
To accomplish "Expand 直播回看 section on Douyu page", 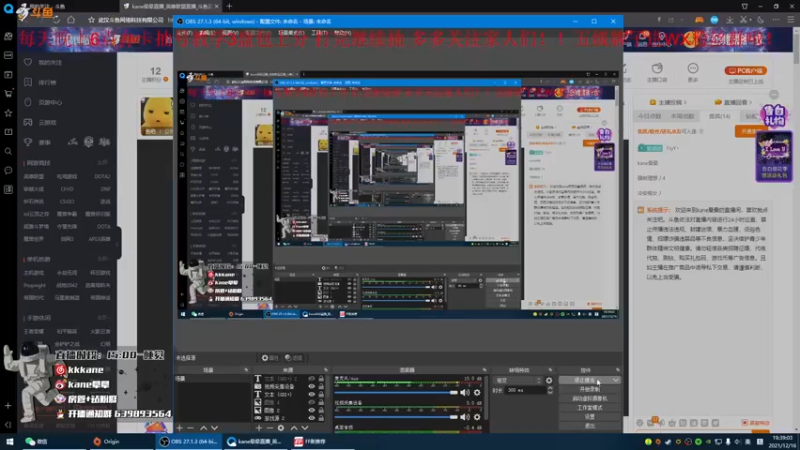I will click(734, 102).
